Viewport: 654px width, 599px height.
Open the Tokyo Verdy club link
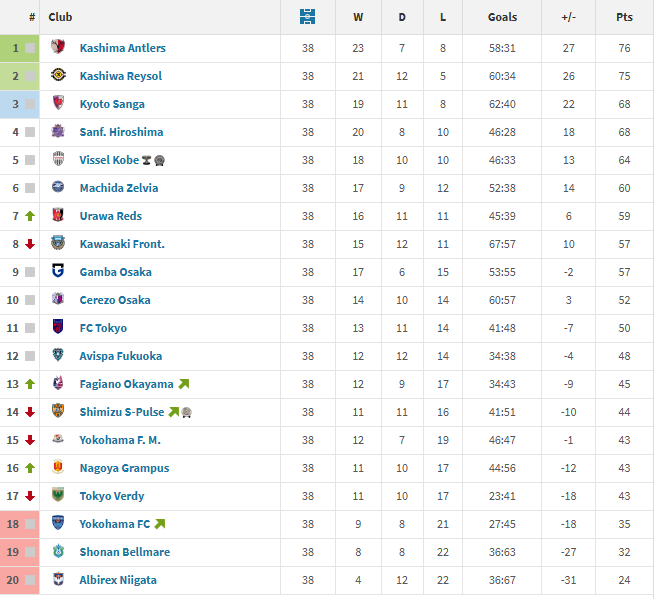[112, 496]
